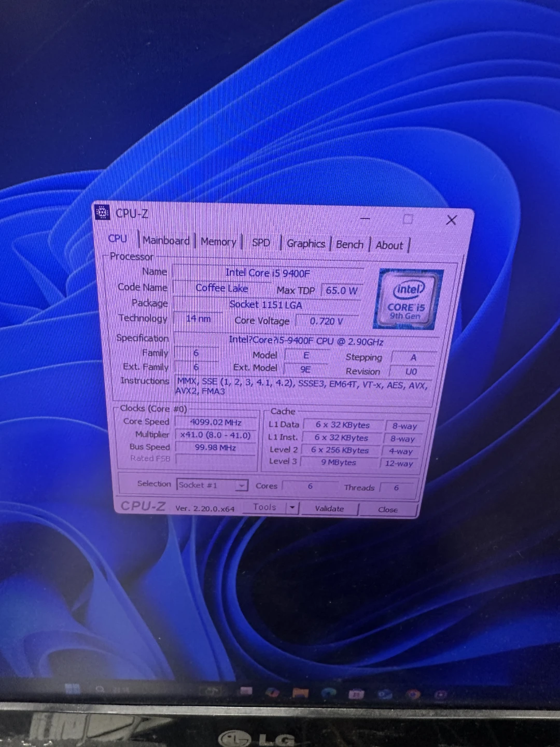Viewport: 560px width, 747px height.
Task: Open the Graphics tab
Action: pyautogui.click(x=306, y=243)
